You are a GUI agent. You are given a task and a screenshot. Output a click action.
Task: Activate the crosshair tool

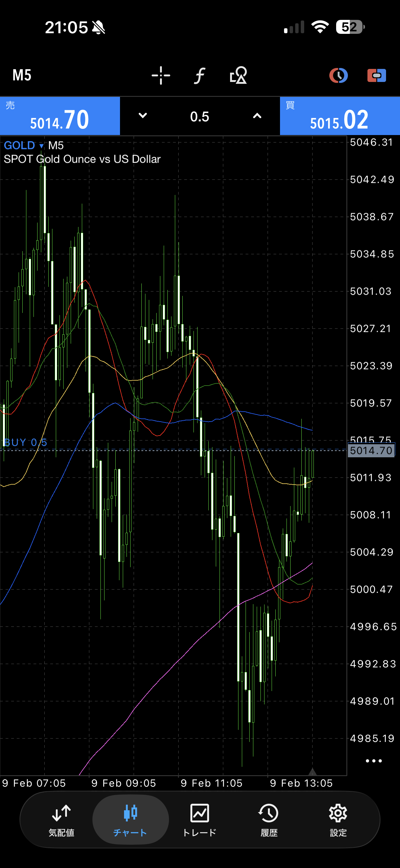[x=161, y=75]
